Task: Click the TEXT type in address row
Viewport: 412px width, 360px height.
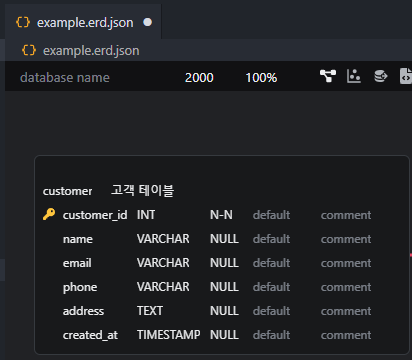Action: 150,311
